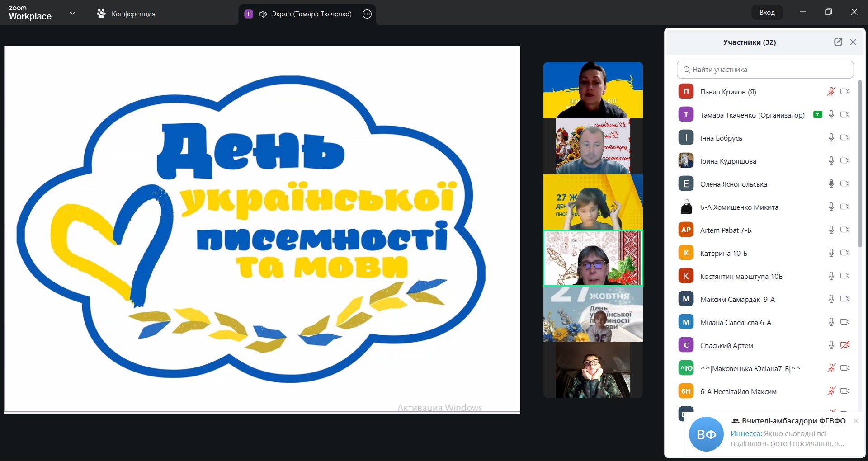Pop out the Participants panel window
This screenshot has width=868, height=461.
coord(838,42)
